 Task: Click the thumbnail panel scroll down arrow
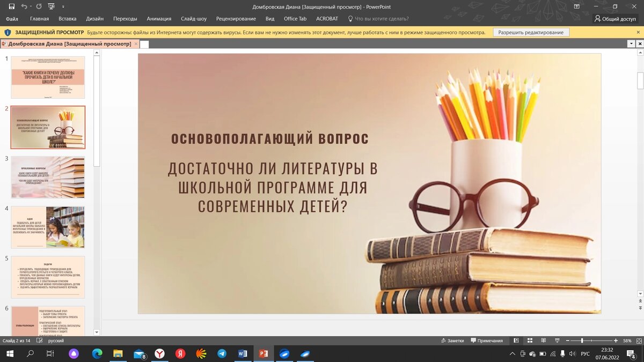pos(97,333)
